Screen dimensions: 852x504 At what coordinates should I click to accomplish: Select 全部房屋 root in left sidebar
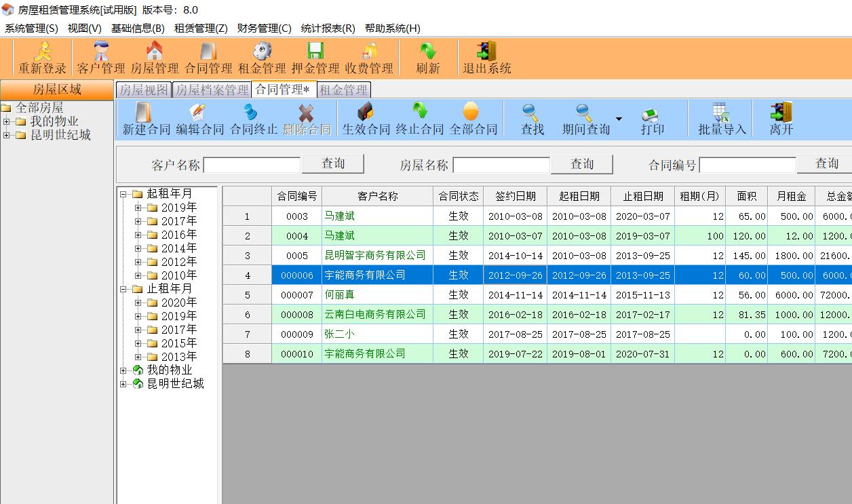pyautogui.click(x=39, y=108)
